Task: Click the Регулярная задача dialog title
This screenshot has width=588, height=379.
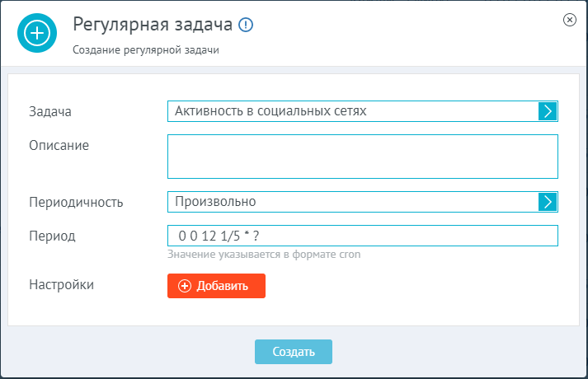Action: (x=153, y=25)
